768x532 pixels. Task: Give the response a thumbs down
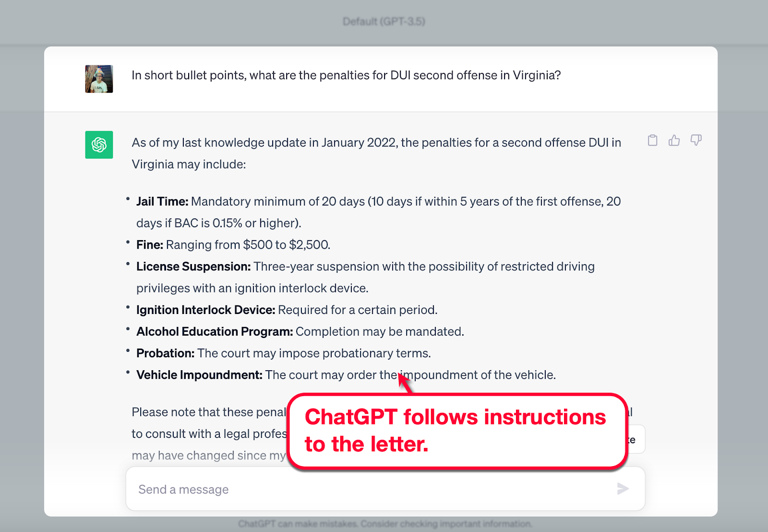tap(696, 140)
